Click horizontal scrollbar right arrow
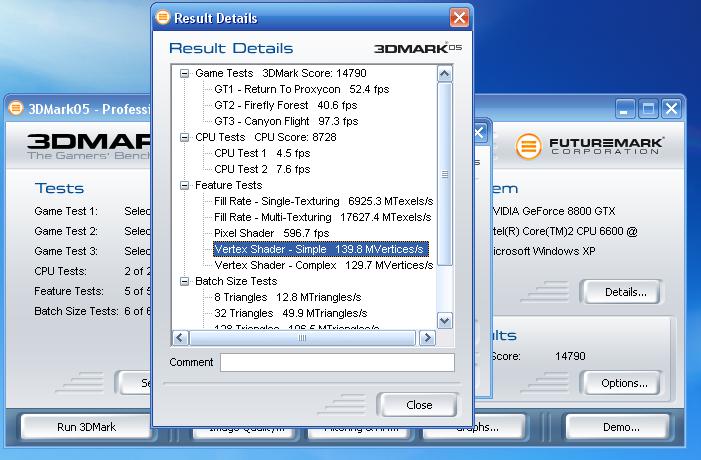The height and width of the screenshot is (460, 701). click(x=427, y=338)
